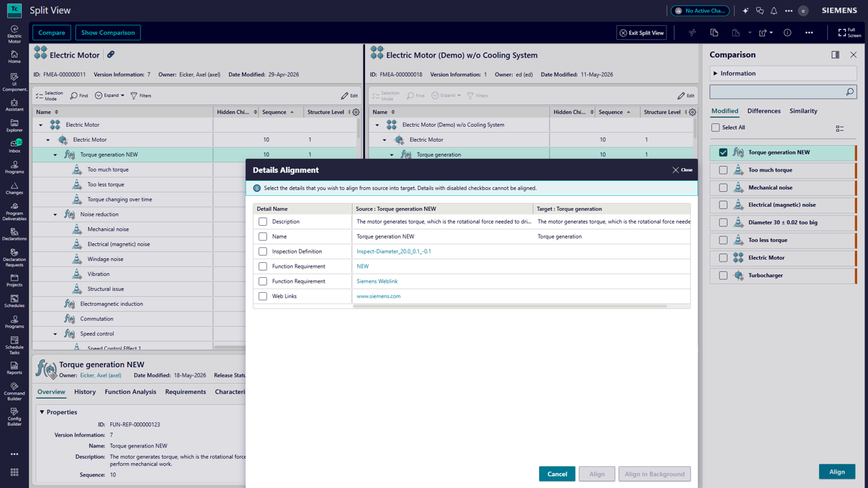Open Declarations in the sidebar
The image size is (868, 488).
(14, 234)
